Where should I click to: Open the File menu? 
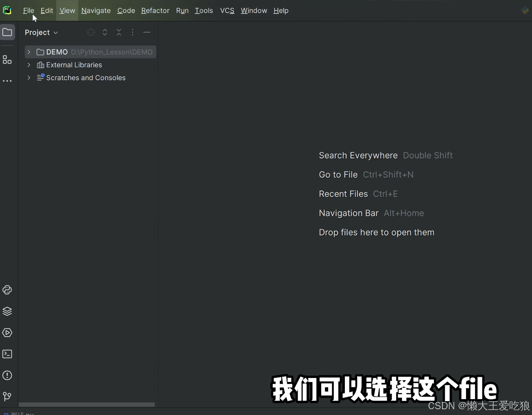(29, 11)
